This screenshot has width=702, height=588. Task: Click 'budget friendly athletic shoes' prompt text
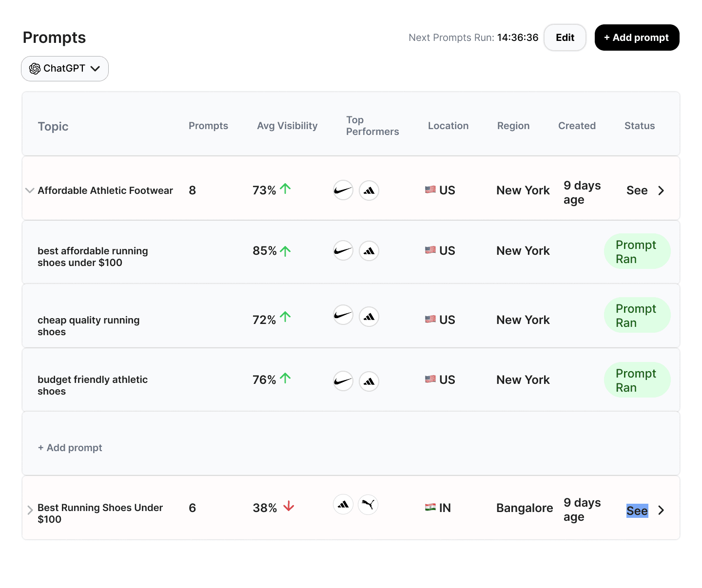[93, 385]
